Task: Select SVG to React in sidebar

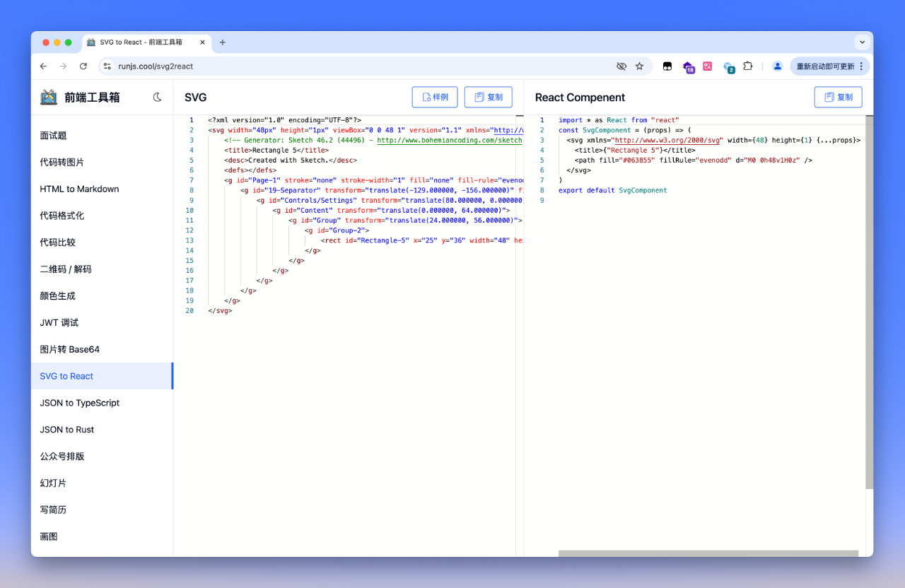Action: click(x=102, y=376)
